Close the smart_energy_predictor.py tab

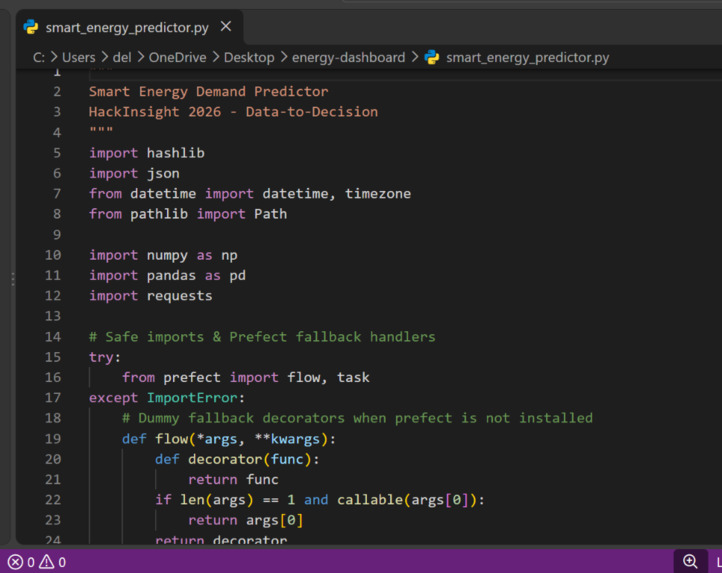click(226, 27)
